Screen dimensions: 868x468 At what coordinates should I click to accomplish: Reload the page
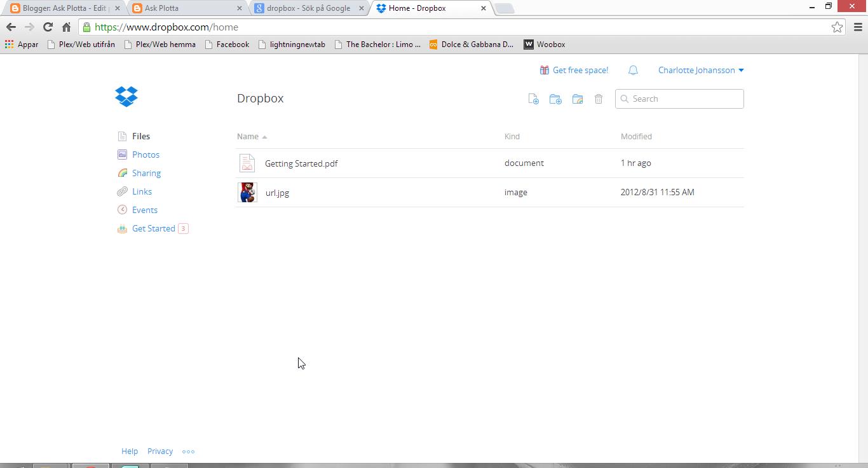point(48,27)
